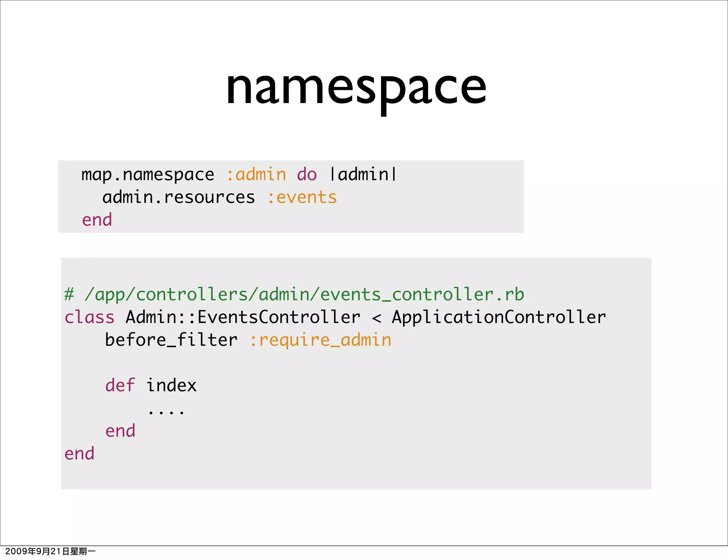Select Admin::EventsController class name
Screen dimensions: 728x560
[243, 317]
